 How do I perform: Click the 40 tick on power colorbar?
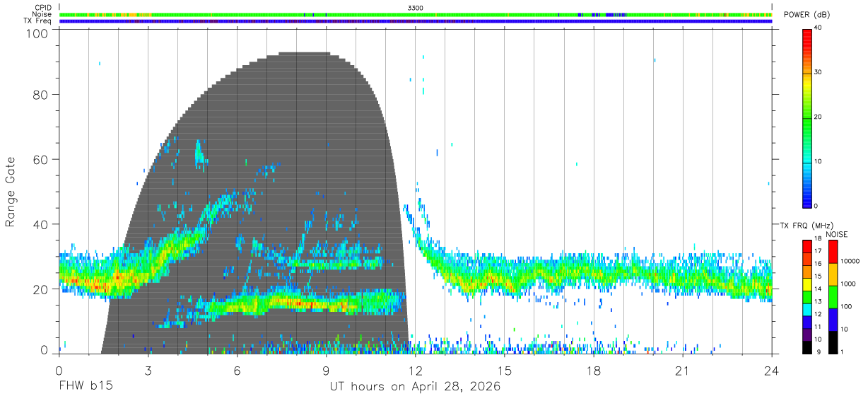tap(818, 28)
